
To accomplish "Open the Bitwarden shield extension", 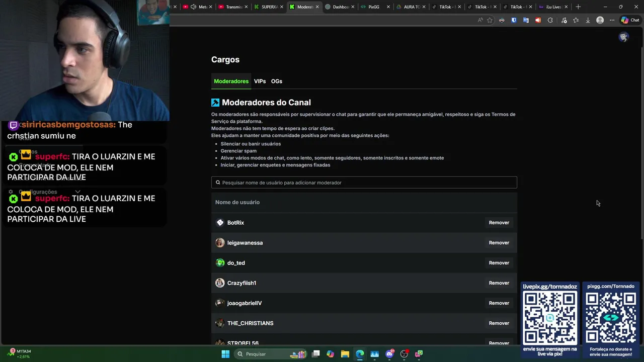I will [x=514, y=20].
